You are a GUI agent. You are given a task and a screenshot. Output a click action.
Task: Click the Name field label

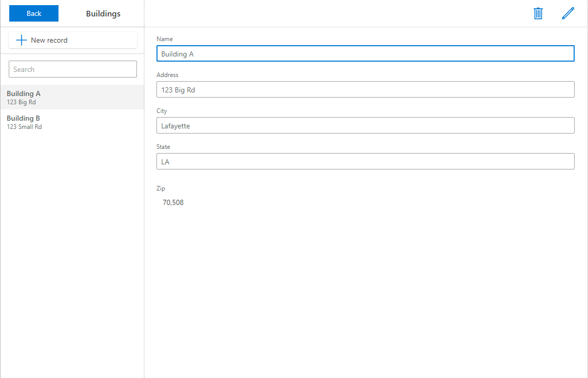point(165,39)
